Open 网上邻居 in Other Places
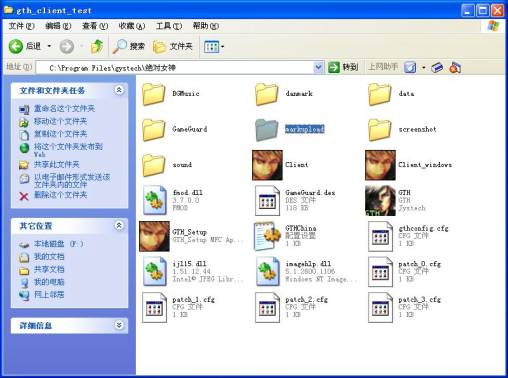 pos(49,295)
